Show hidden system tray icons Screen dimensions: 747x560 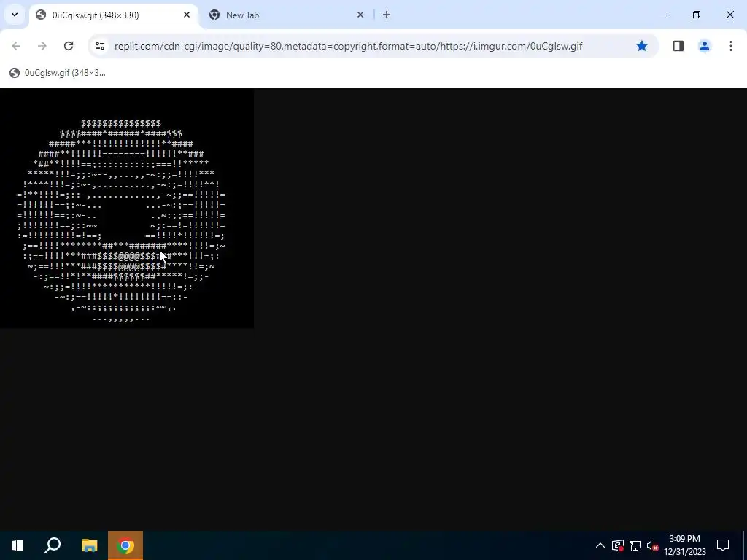(600, 545)
